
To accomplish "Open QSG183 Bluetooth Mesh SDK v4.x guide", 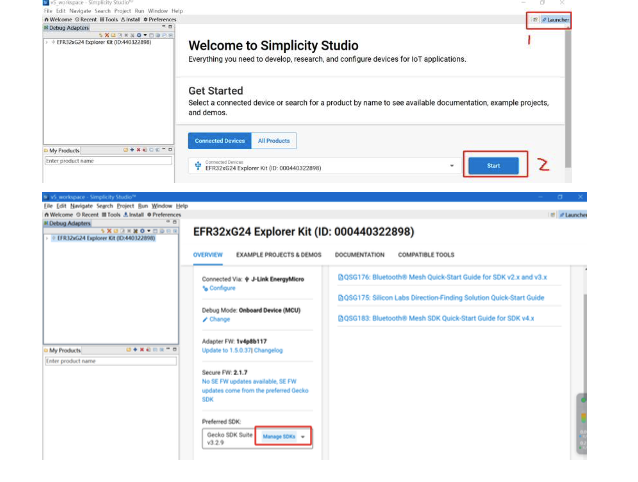I will click(436, 318).
